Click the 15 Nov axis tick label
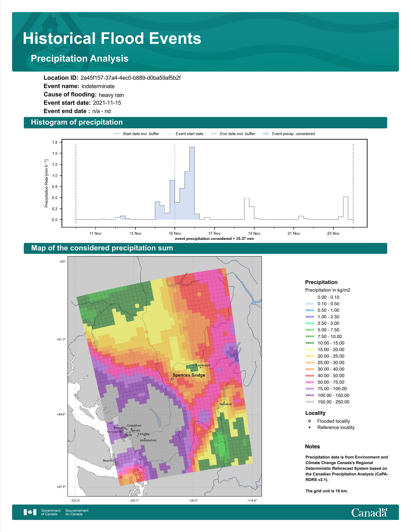The image size is (411, 532). [175, 233]
